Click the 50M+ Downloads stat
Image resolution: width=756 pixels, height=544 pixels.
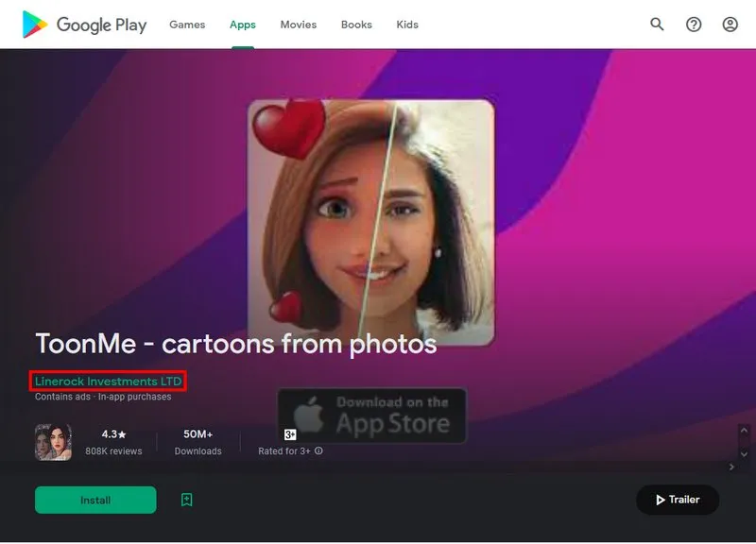(x=198, y=442)
